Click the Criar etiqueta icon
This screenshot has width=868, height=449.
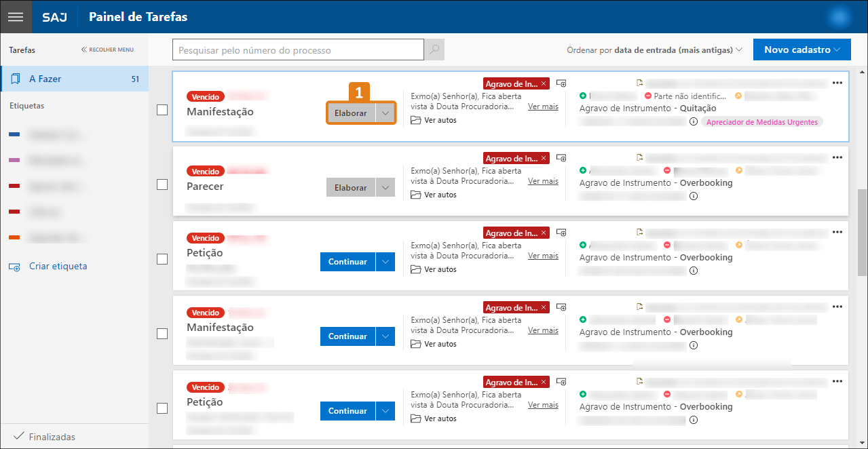pos(15,267)
